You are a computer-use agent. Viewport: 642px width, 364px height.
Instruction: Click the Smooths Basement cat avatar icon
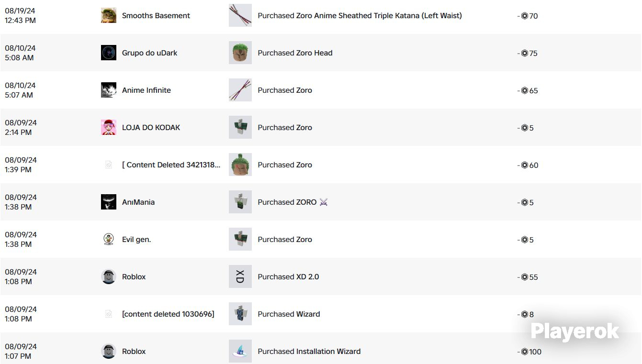(x=109, y=15)
